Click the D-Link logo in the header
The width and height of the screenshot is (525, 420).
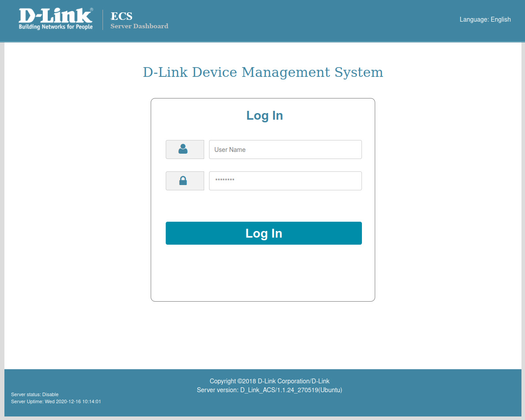[x=56, y=19]
